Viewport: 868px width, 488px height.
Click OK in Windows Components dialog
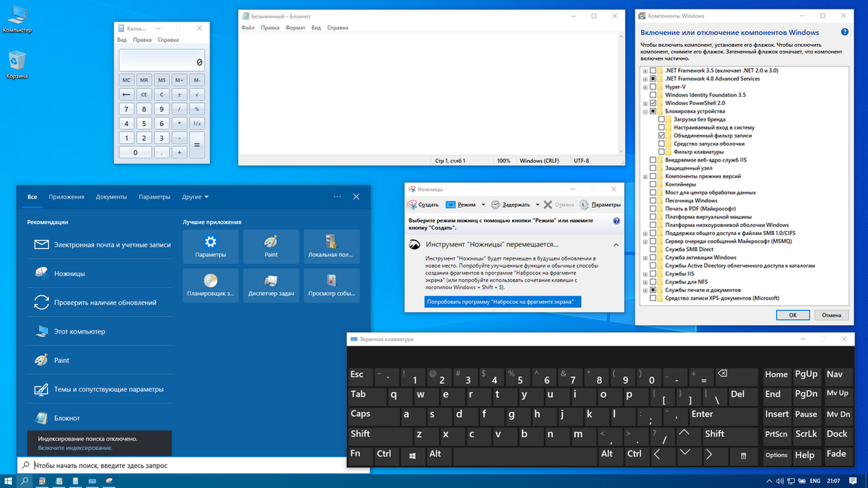pos(793,315)
